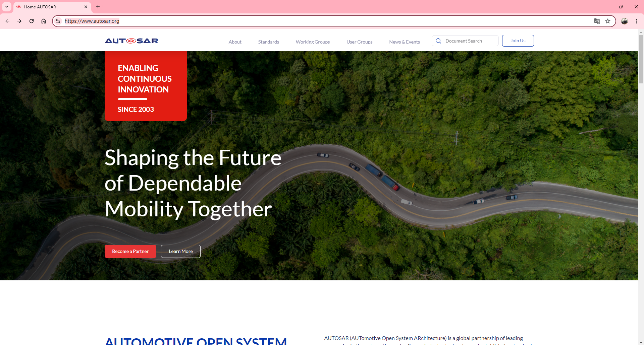Expand the tab search dropdown arrow
The height and width of the screenshot is (345, 644).
pos(7,7)
